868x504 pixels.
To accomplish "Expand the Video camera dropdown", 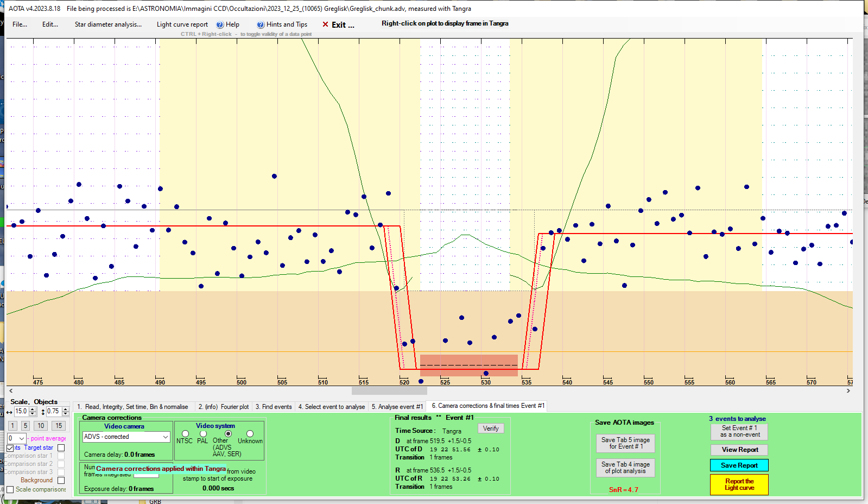I will click(166, 437).
